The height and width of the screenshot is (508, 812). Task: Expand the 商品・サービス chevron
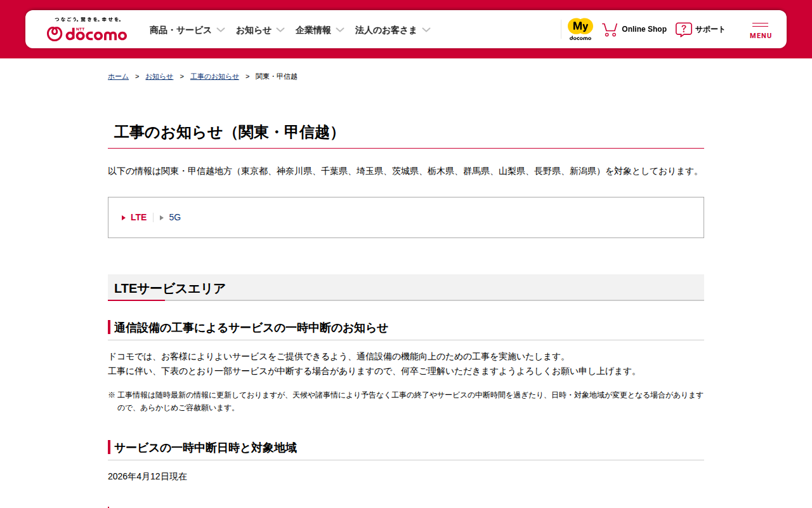(x=221, y=30)
